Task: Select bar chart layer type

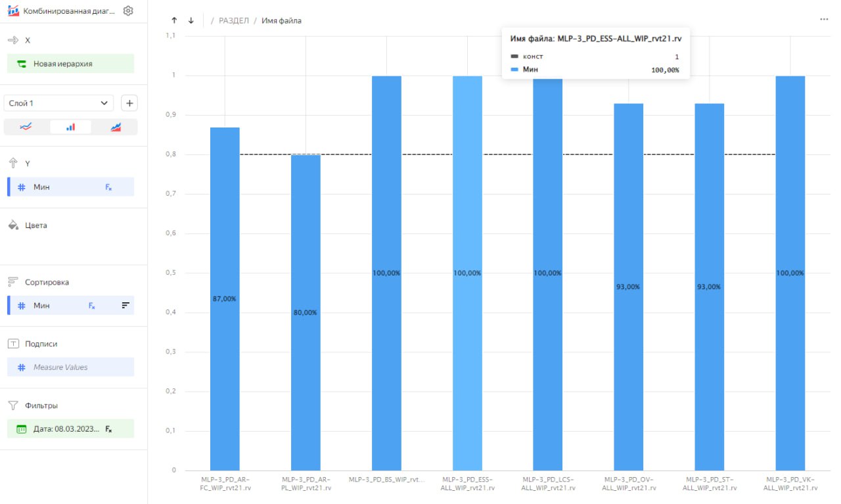Action: point(70,127)
